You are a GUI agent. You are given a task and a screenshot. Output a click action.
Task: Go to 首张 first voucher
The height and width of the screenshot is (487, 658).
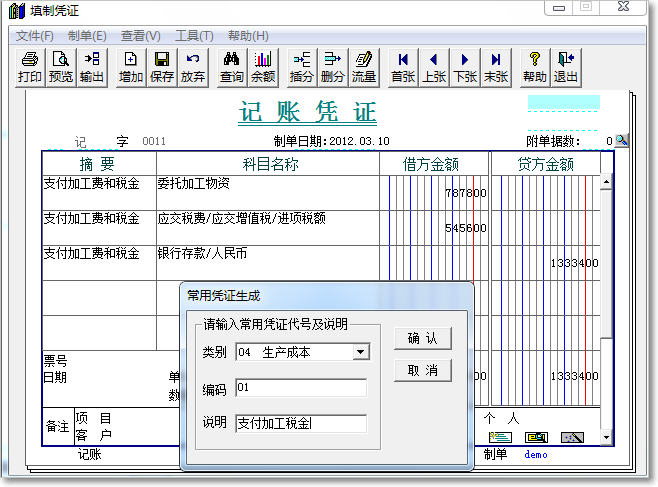403,67
